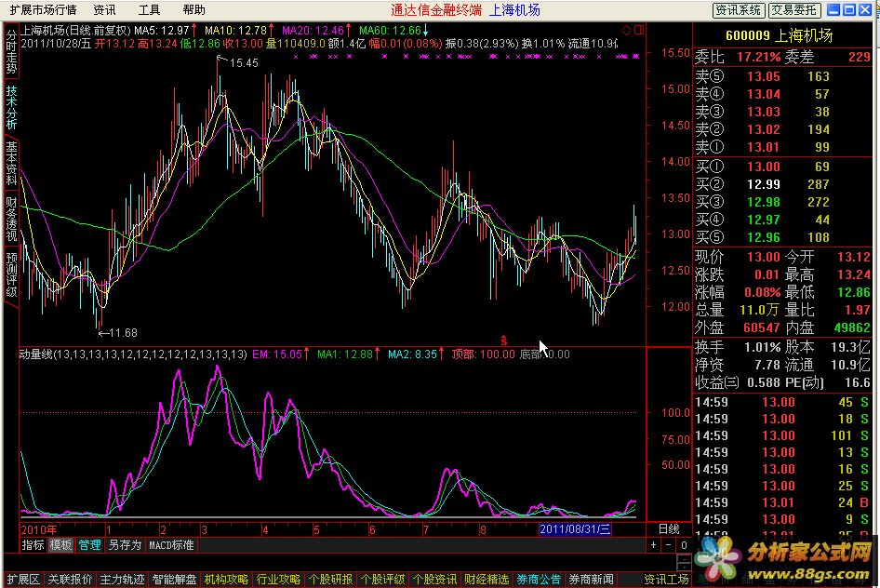Switch to the 预测评级 side tab

click(11, 274)
